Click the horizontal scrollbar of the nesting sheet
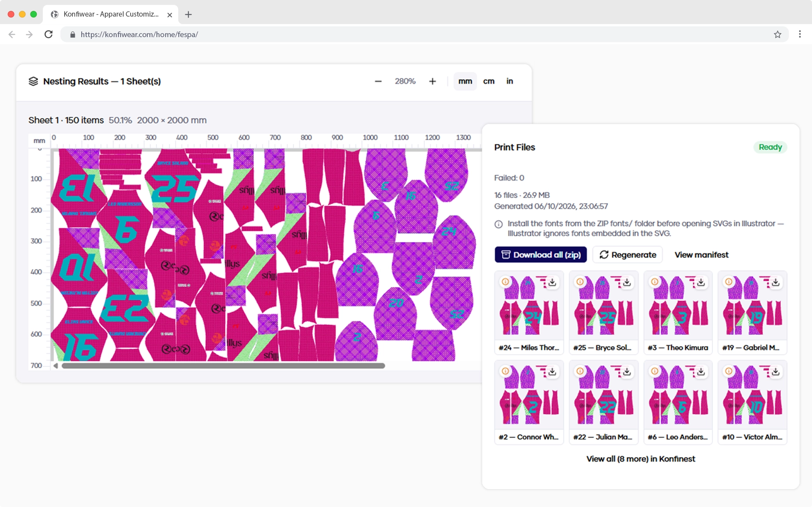 click(223, 366)
